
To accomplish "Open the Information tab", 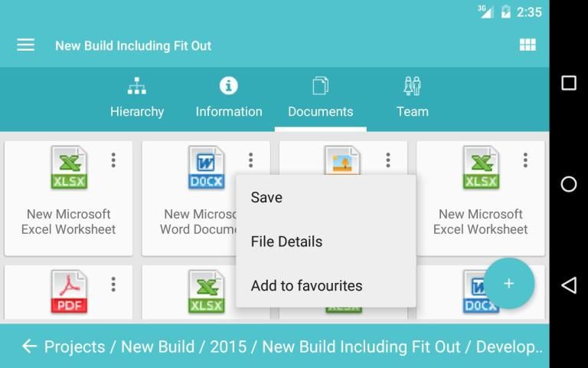I will pos(229,98).
